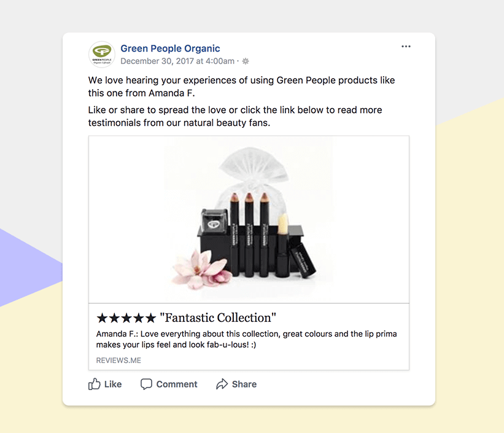This screenshot has height=433, width=504.
Task: Click the post text mentioning natural beauty fans
Action: tap(235, 116)
